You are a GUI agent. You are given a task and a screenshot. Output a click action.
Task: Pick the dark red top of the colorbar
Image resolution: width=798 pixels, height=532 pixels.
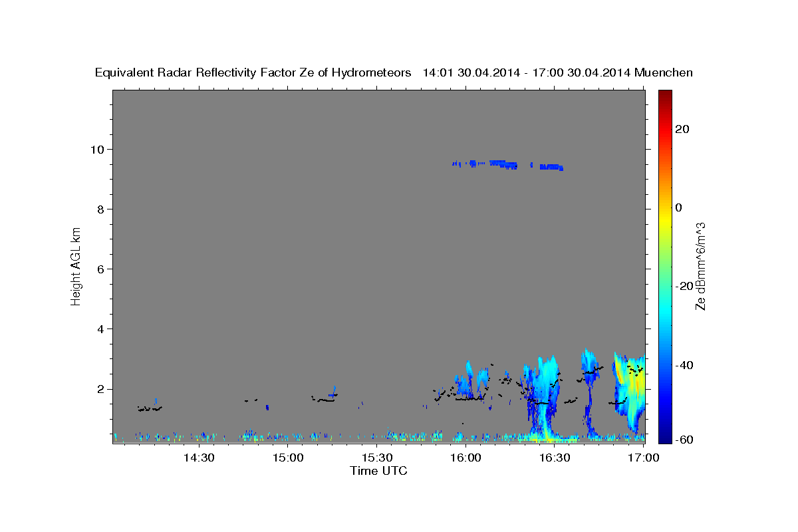point(664,95)
